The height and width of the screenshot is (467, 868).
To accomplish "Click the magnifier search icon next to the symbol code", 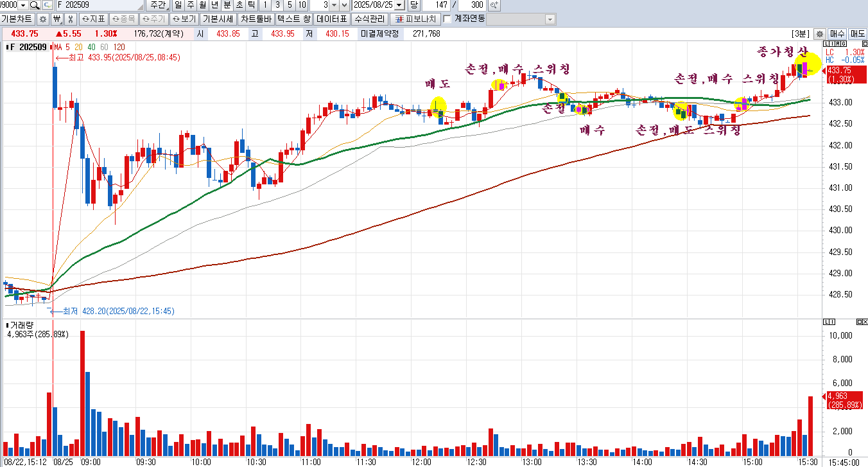I will [x=34, y=5].
